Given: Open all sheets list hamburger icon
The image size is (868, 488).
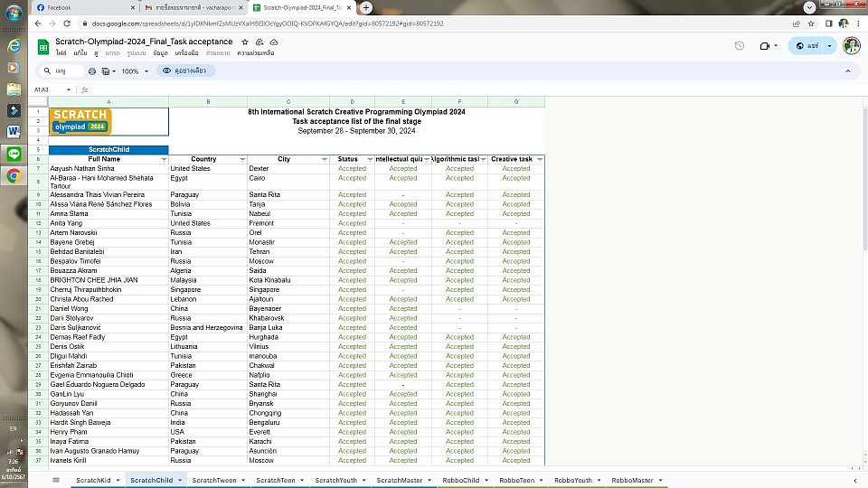Looking at the screenshot, I should pos(56,480).
